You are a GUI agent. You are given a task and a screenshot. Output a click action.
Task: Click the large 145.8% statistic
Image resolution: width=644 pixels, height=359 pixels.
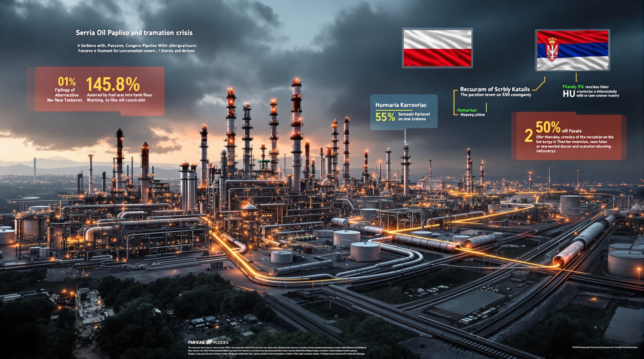click(113, 84)
